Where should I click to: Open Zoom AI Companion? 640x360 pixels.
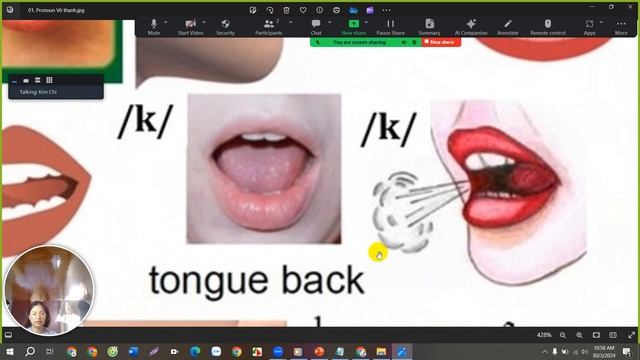471,27
